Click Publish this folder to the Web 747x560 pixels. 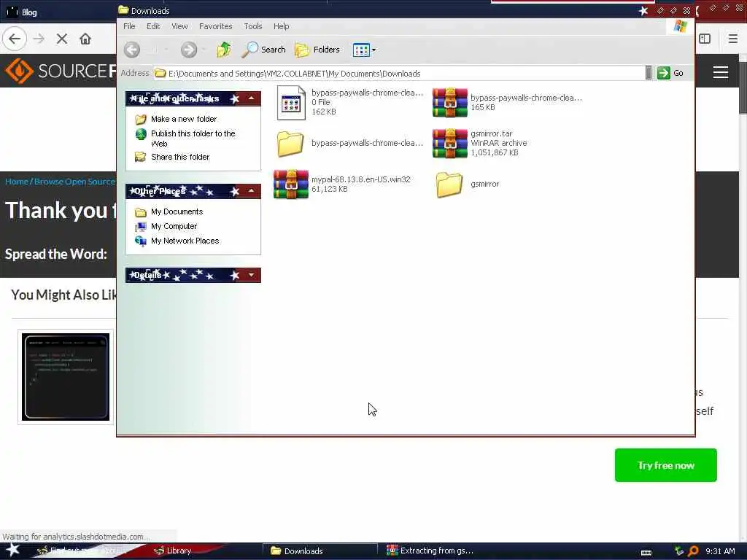tap(193, 139)
